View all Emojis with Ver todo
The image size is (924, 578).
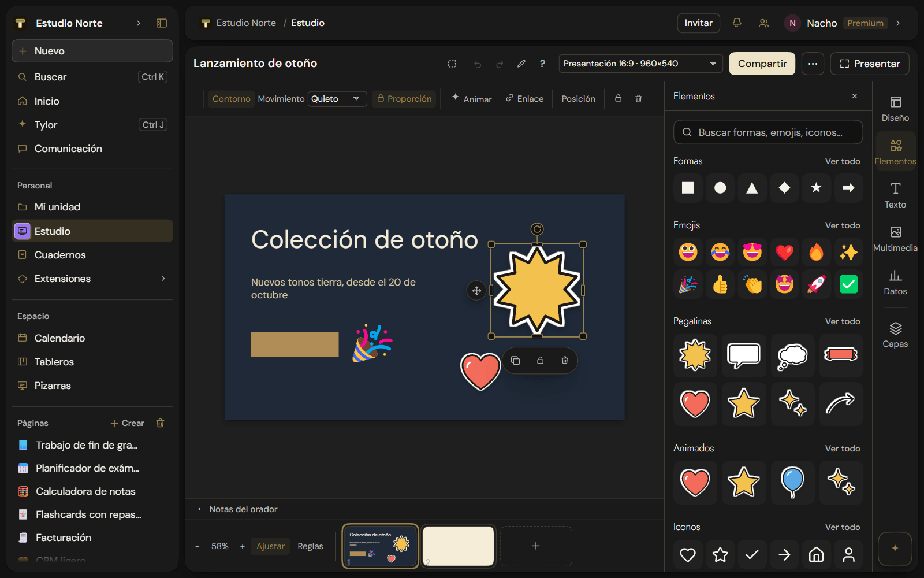coord(843,225)
